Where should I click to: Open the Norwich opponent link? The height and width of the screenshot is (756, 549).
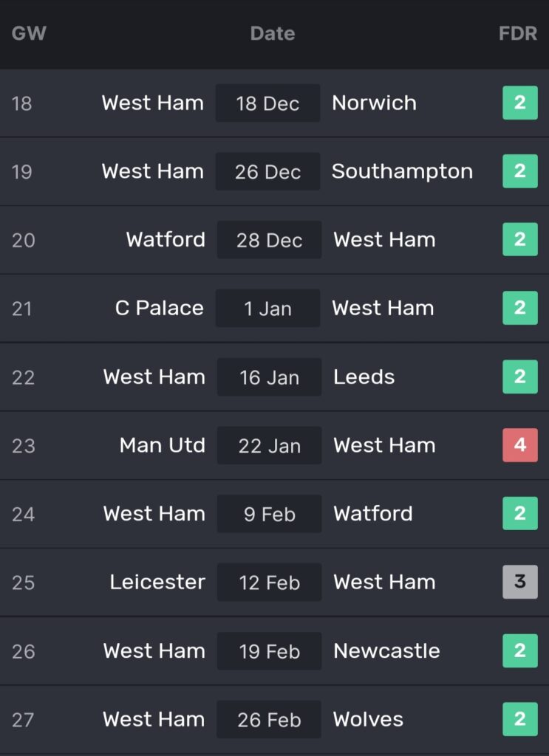click(374, 103)
